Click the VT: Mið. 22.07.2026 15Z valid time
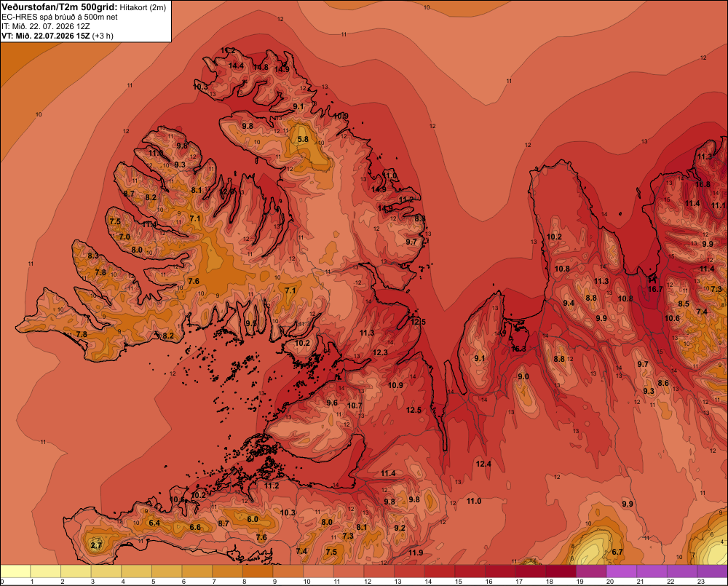 pyautogui.click(x=45, y=36)
